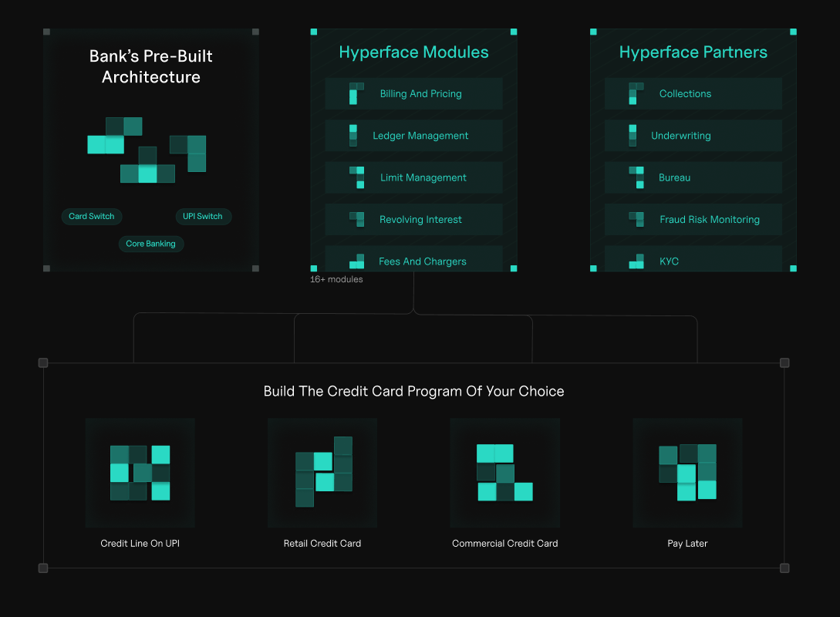Select the Fraud Risk Monitoring partner row
Image resolution: width=840 pixels, height=617 pixels.
693,219
